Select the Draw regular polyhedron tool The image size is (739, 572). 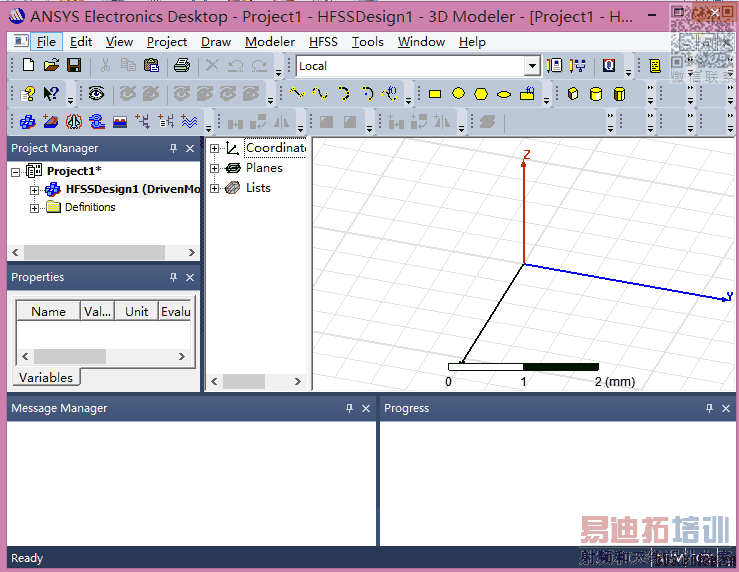coord(619,94)
